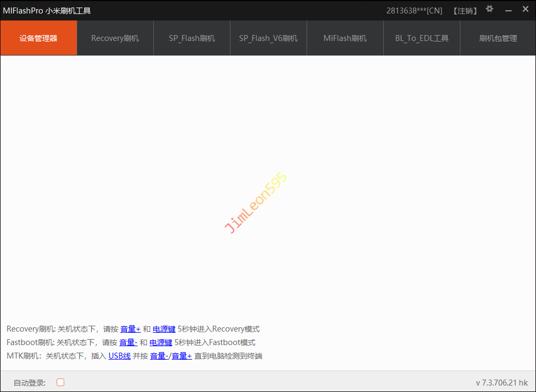
Task: Switch to the BL_To_EDL工具 tab
Action: [422, 38]
